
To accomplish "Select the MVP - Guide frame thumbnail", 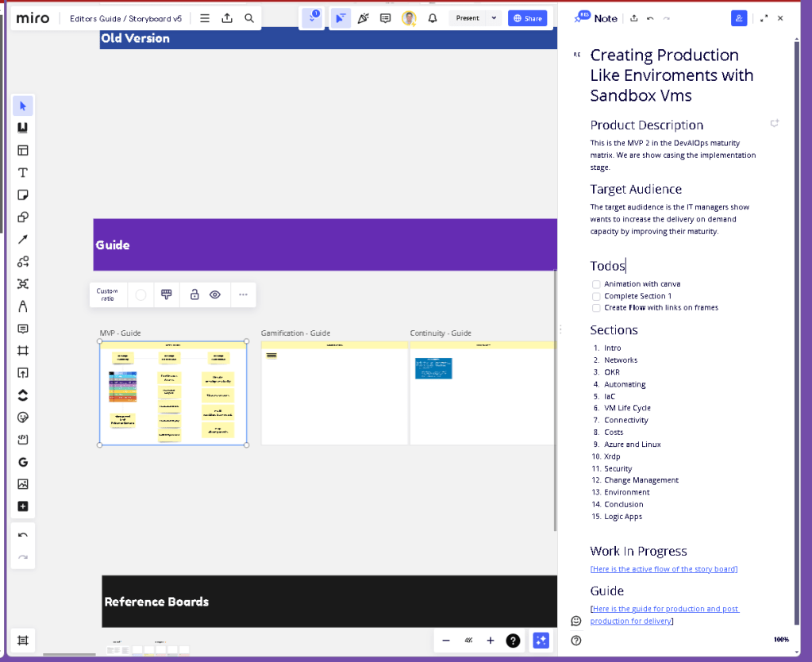I will (173, 393).
